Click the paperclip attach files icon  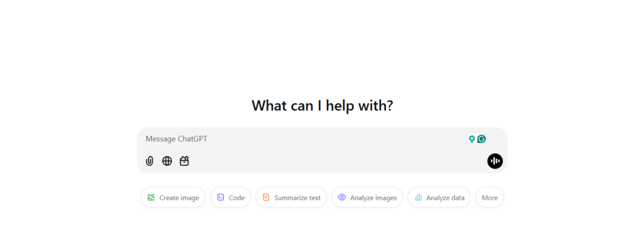(x=150, y=161)
